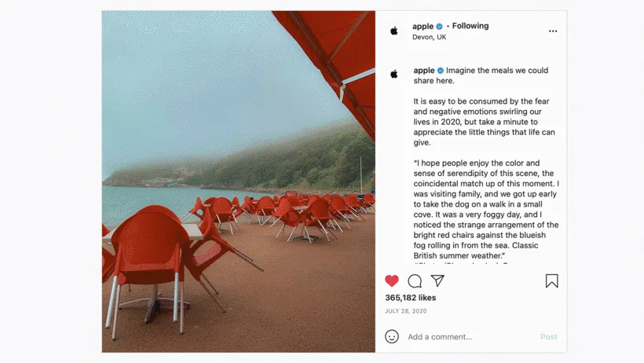This screenshot has width=644, height=363.
Task: Open Apple avatar beside the caption
Action: click(x=394, y=74)
